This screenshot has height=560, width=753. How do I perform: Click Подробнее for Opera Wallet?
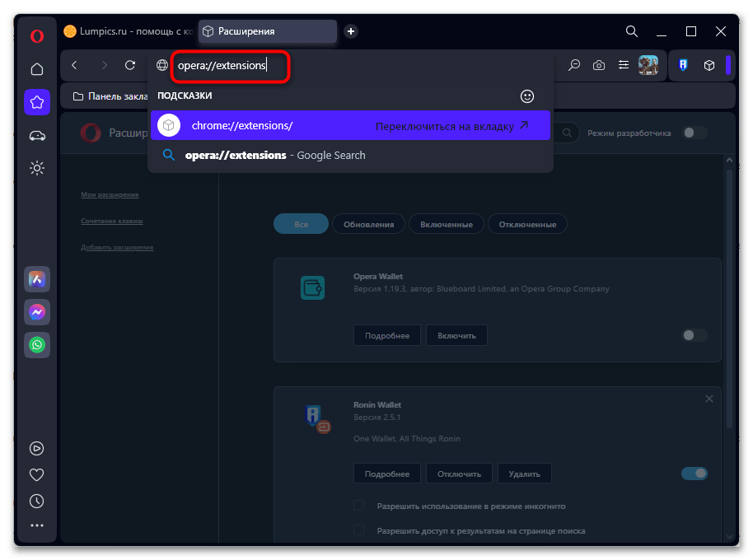[x=387, y=335]
